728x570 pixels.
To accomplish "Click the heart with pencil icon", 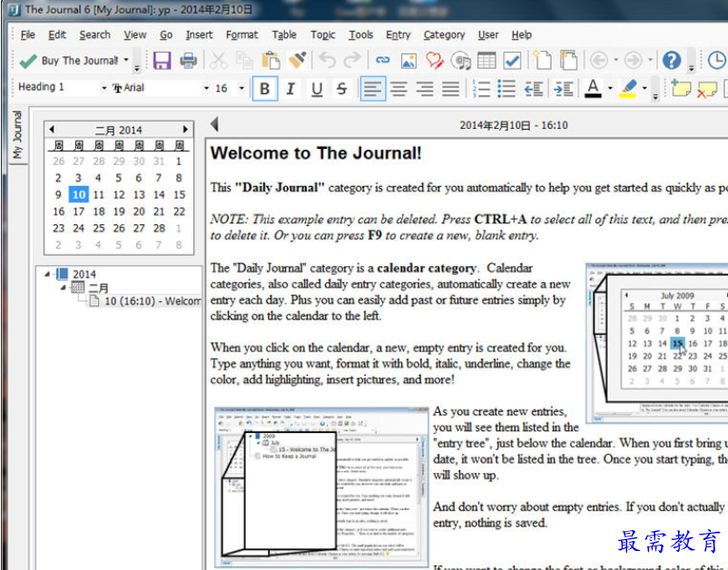I will click(x=435, y=60).
